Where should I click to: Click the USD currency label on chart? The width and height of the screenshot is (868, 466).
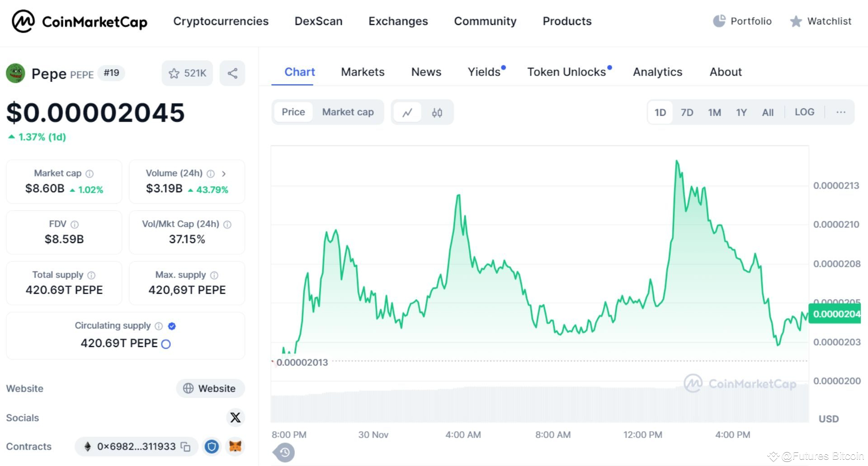coord(829,419)
